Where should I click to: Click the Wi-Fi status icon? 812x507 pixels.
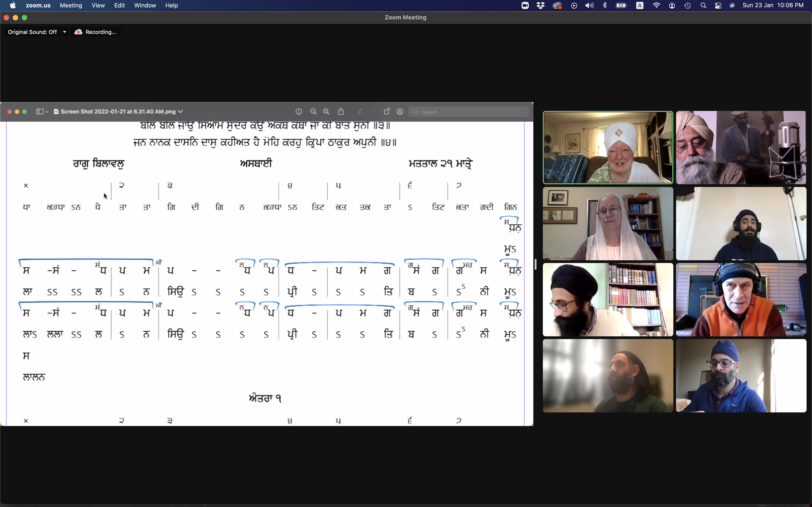(x=656, y=5)
